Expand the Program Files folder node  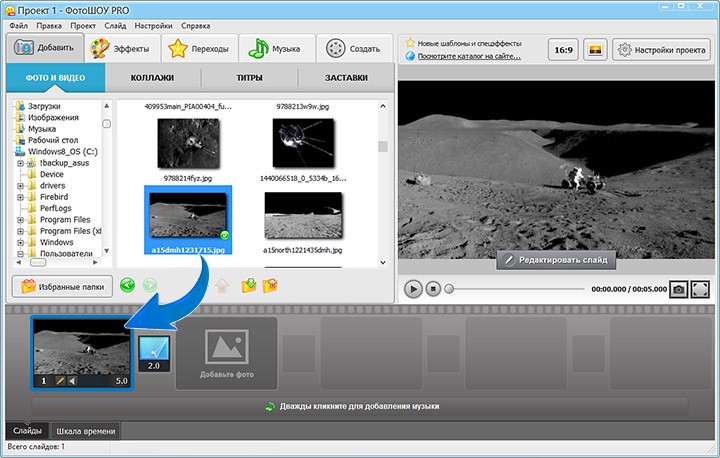[x=20, y=219]
